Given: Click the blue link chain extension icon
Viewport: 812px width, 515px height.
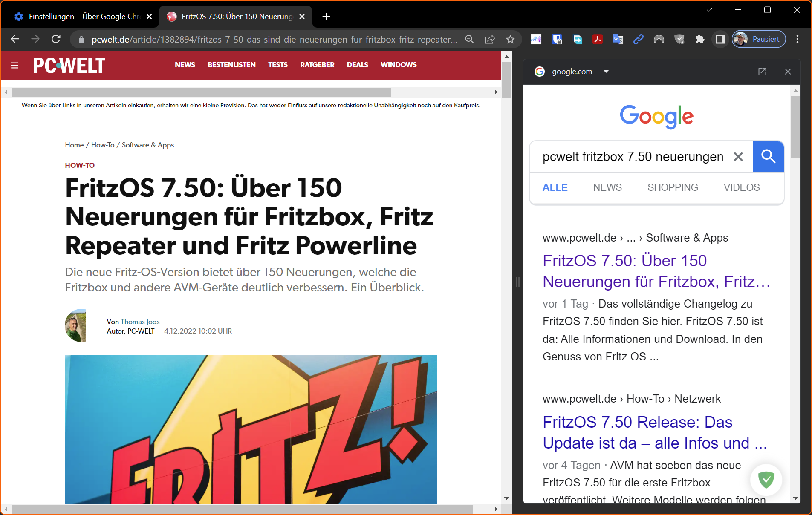Looking at the screenshot, I should [638, 39].
